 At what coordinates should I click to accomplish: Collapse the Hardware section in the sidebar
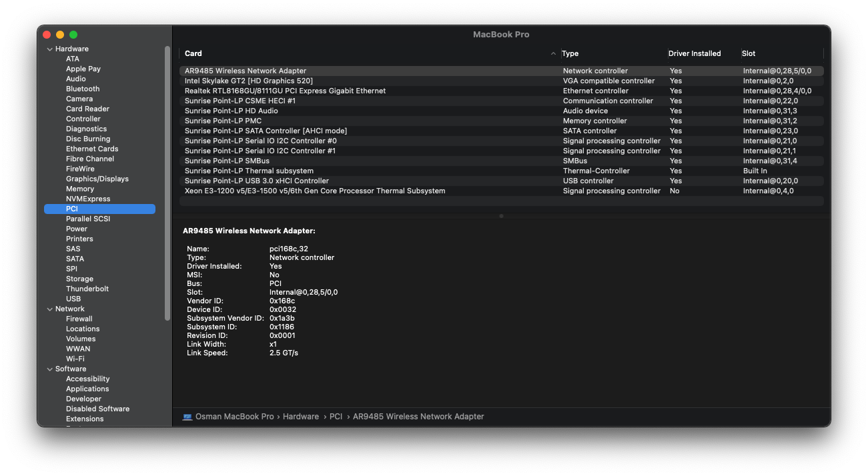tap(49, 49)
